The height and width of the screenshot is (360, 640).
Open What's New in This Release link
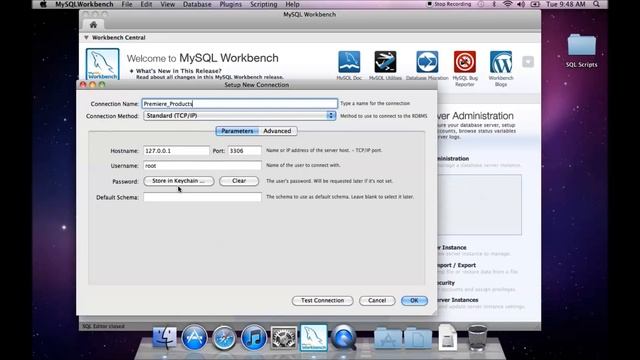[179, 71]
